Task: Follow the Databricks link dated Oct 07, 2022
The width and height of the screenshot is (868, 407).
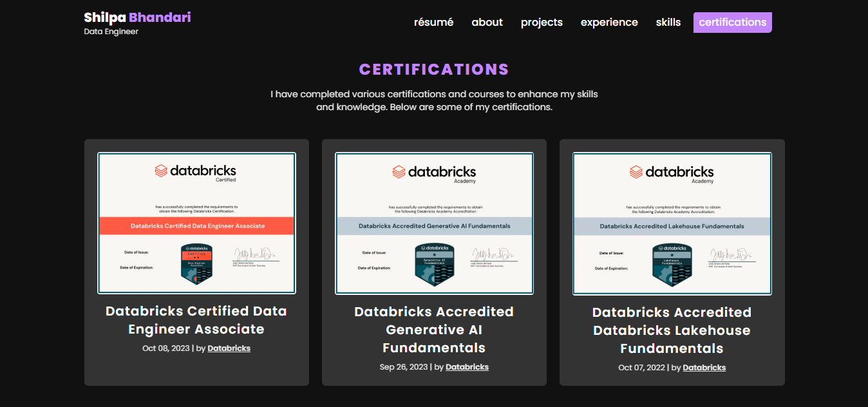Action: coord(704,368)
